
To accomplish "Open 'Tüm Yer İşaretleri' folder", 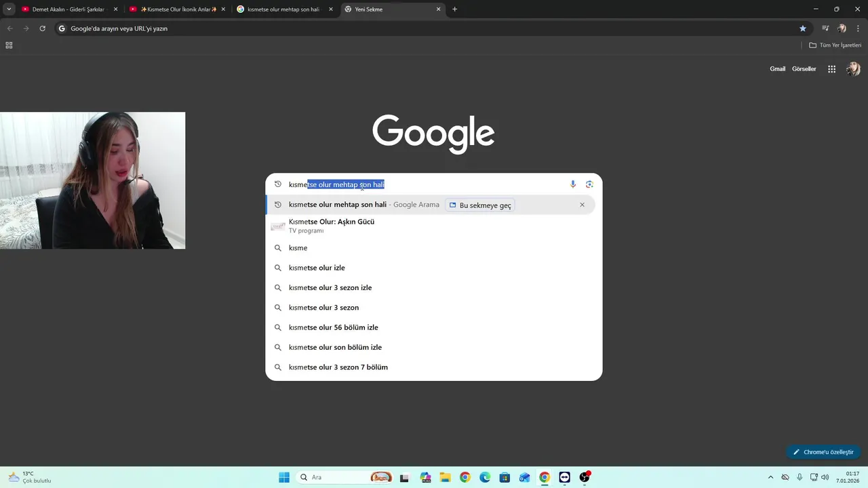I will click(x=835, y=45).
